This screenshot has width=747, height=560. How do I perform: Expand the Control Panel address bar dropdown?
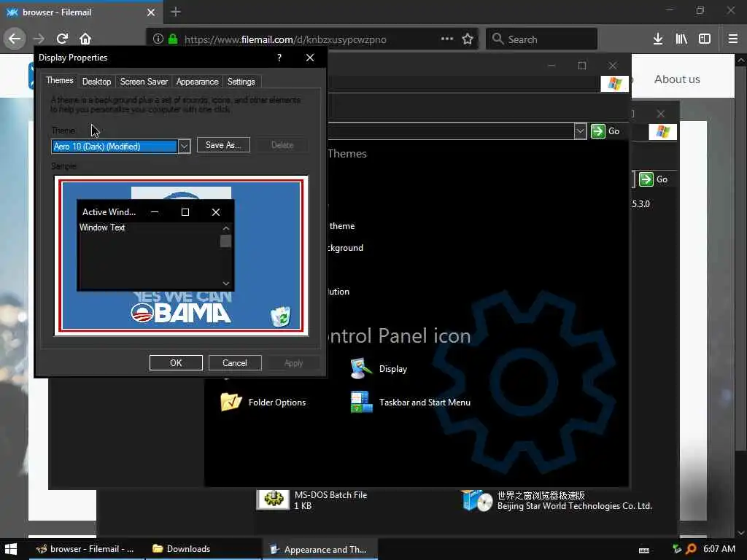tap(580, 131)
